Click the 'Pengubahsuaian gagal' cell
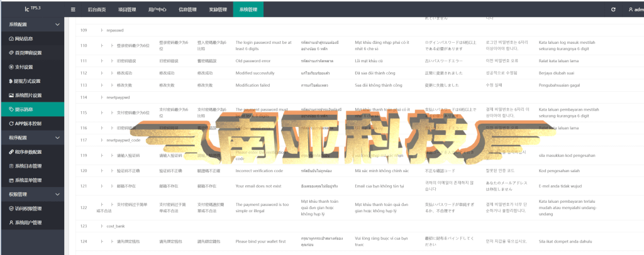 pyautogui.click(x=560, y=85)
